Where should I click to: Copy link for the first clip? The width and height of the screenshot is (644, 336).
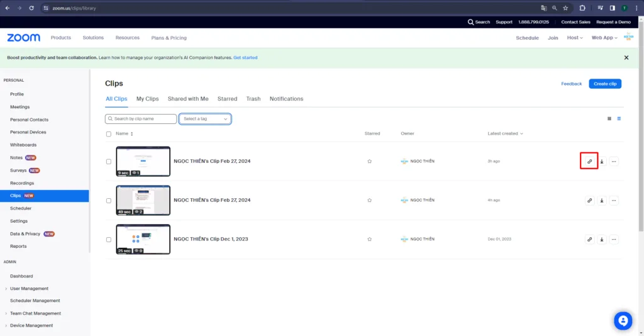[x=589, y=162]
